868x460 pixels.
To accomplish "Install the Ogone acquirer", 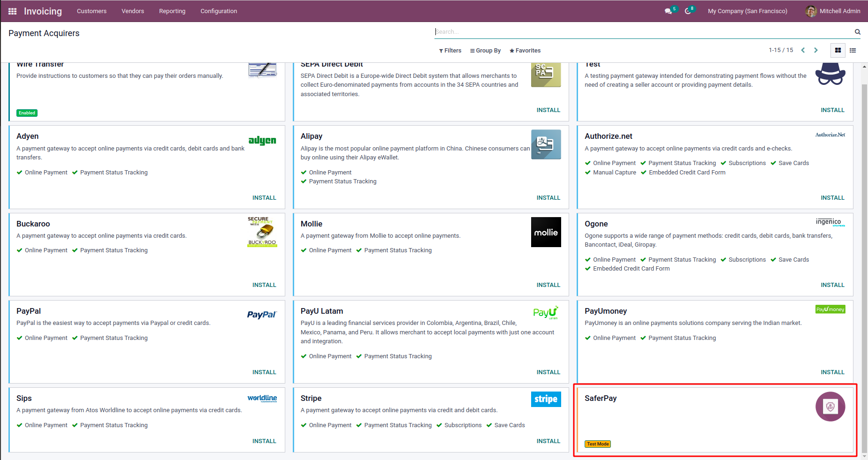I will click(x=832, y=285).
